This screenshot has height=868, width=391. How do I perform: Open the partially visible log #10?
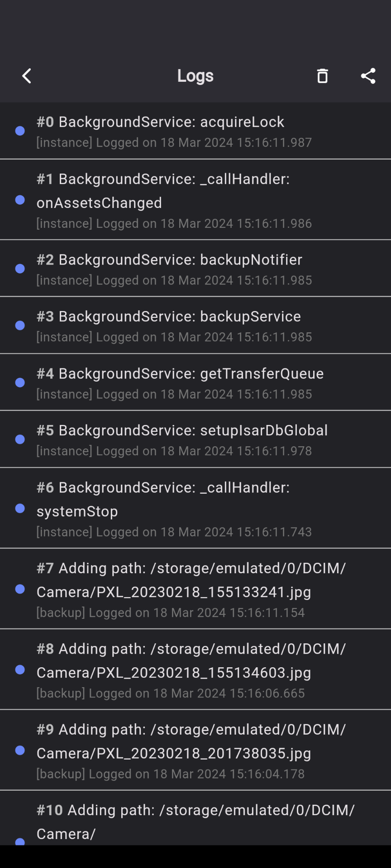tap(195, 818)
